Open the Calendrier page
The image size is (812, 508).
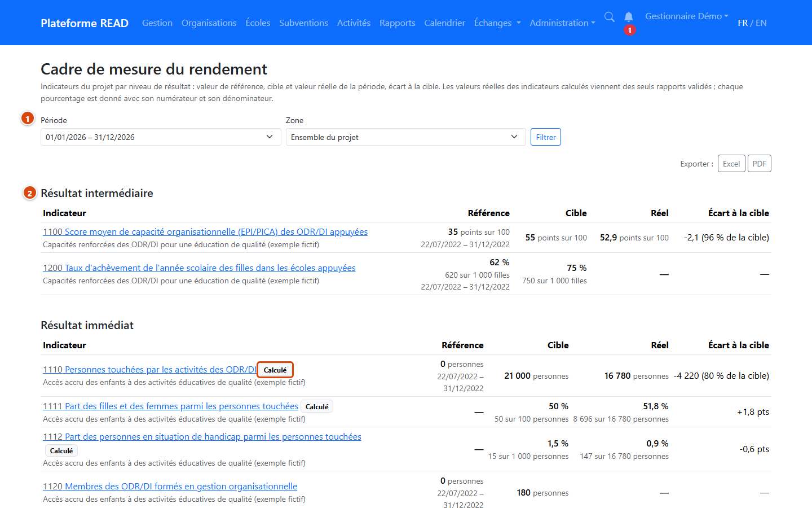pos(445,23)
